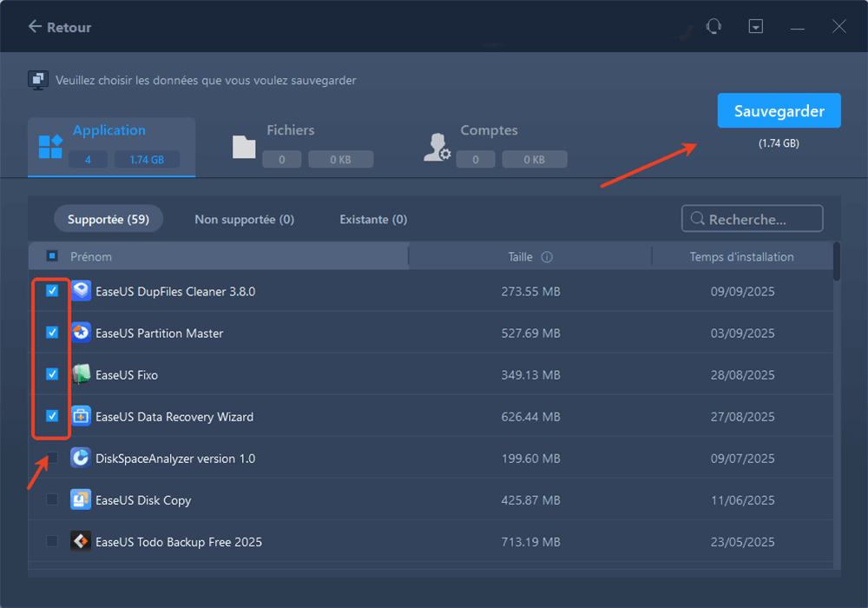Image resolution: width=868 pixels, height=608 pixels.
Task: Click the Sauvegarder button
Action: pyautogui.click(x=779, y=110)
